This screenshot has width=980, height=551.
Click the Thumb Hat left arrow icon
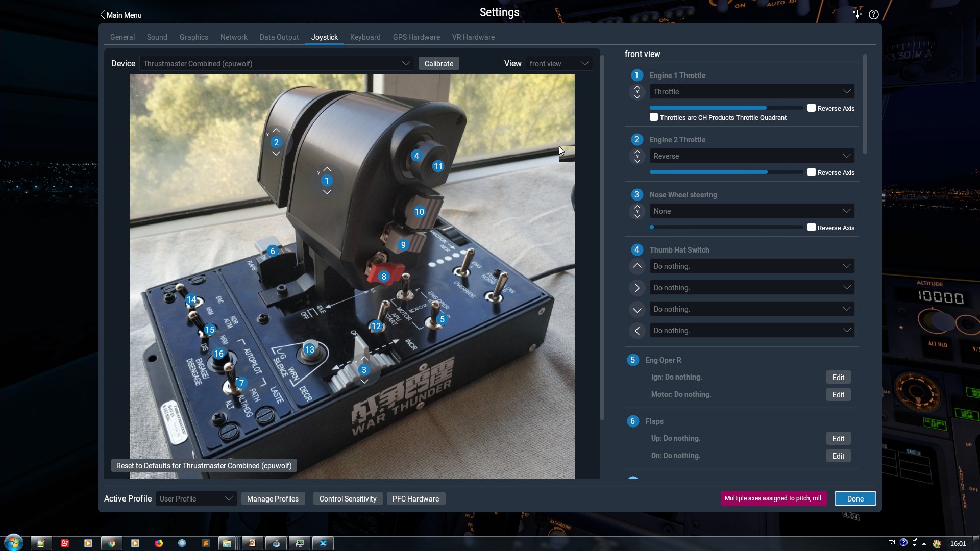pos(637,331)
